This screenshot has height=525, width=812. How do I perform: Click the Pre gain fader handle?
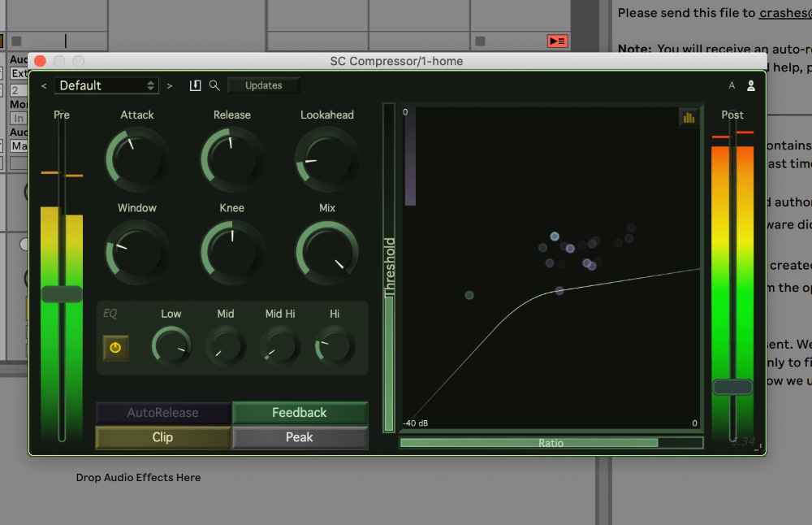[62, 294]
